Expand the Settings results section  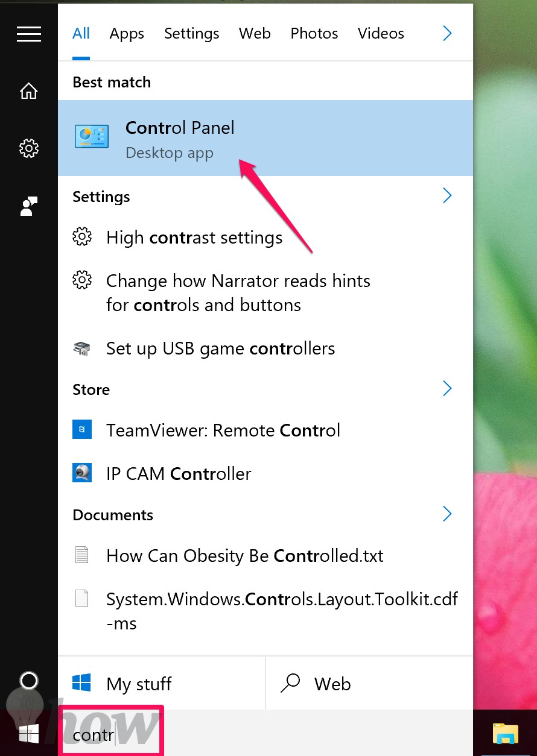click(x=447, y=195)
